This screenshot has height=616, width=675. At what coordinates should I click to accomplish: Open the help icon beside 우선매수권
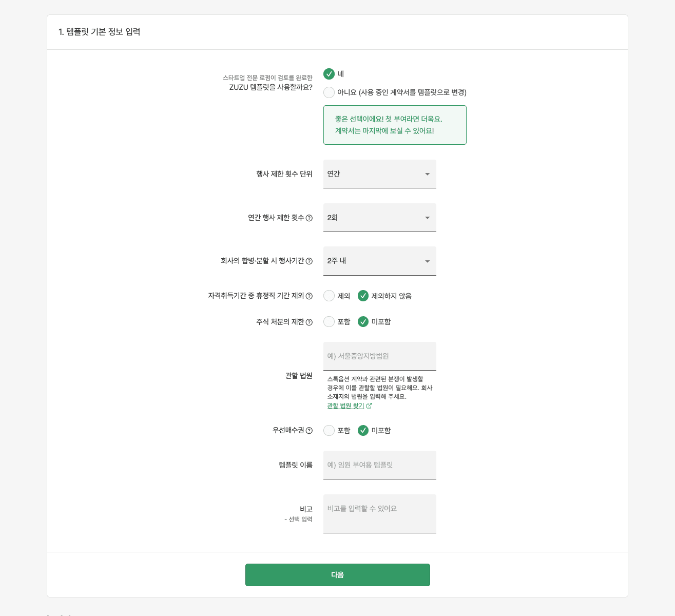pos(310,431)
